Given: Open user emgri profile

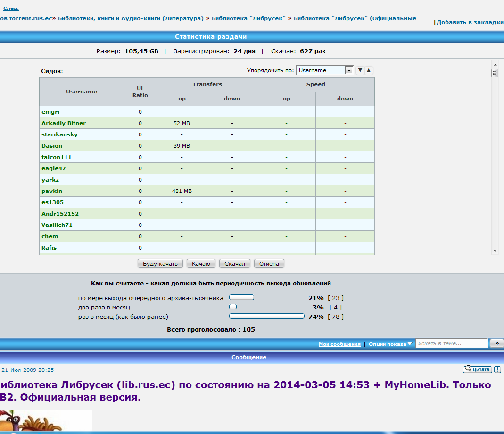Looking at the screenshot, I should [x=50, y=112].
